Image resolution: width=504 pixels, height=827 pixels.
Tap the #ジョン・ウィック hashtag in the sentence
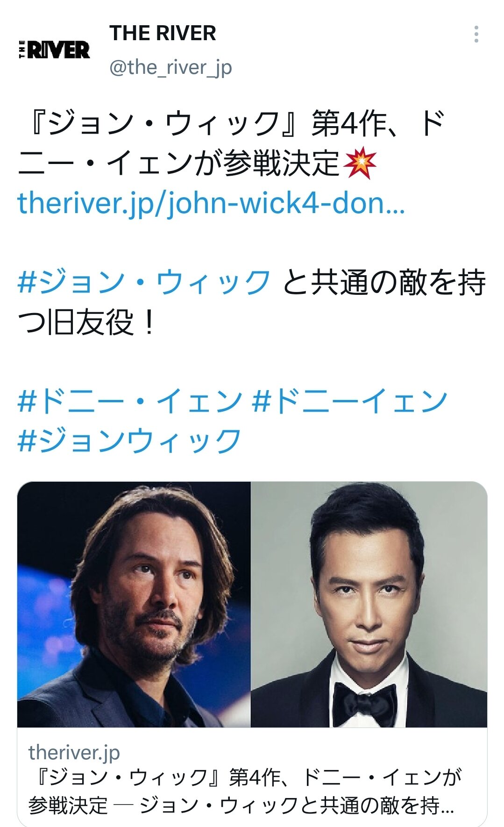pos(144,283)
